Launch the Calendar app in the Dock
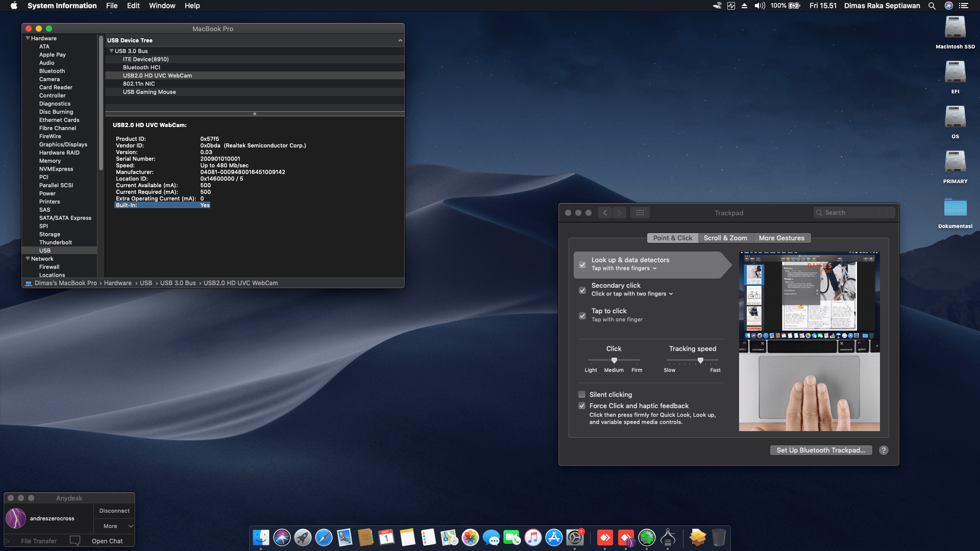Screen dimensions: 980x551 (387, 537)
